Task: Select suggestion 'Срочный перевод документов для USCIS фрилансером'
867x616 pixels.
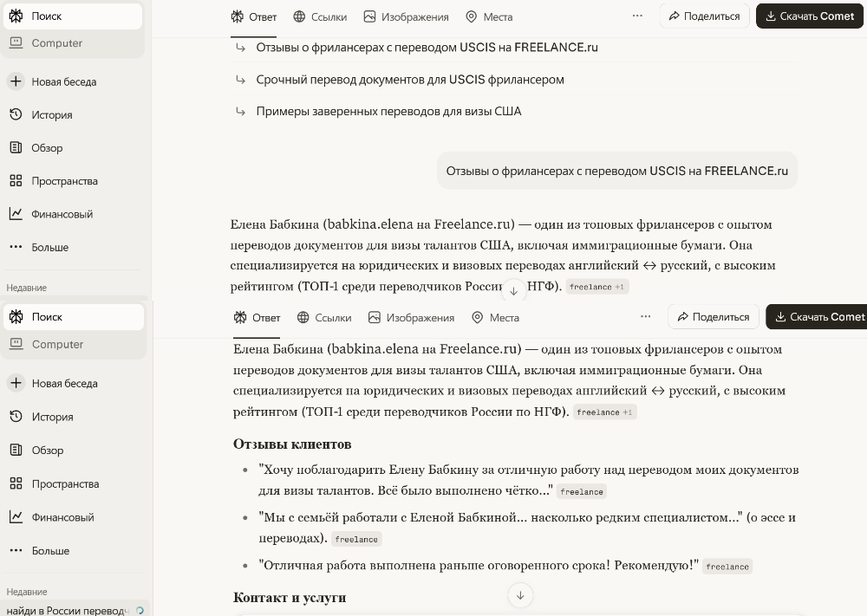Action: (x=409, y=80)
